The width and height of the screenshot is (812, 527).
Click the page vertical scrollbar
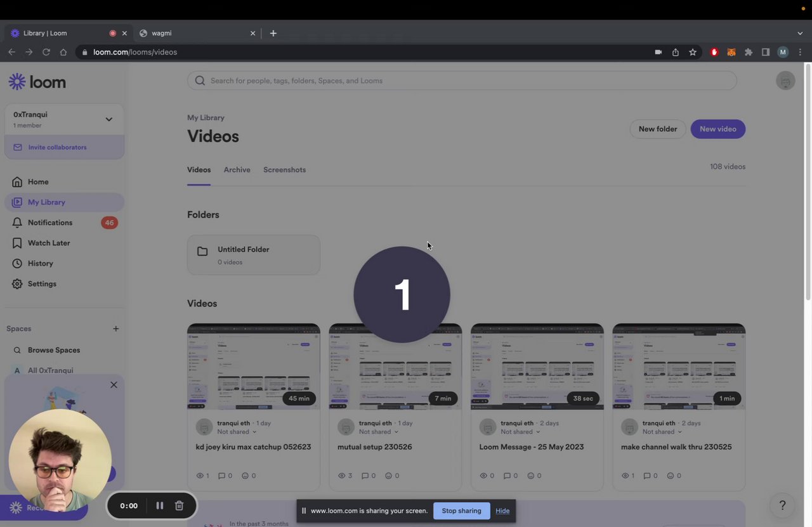pyautogui.click(x=808, y=181)
